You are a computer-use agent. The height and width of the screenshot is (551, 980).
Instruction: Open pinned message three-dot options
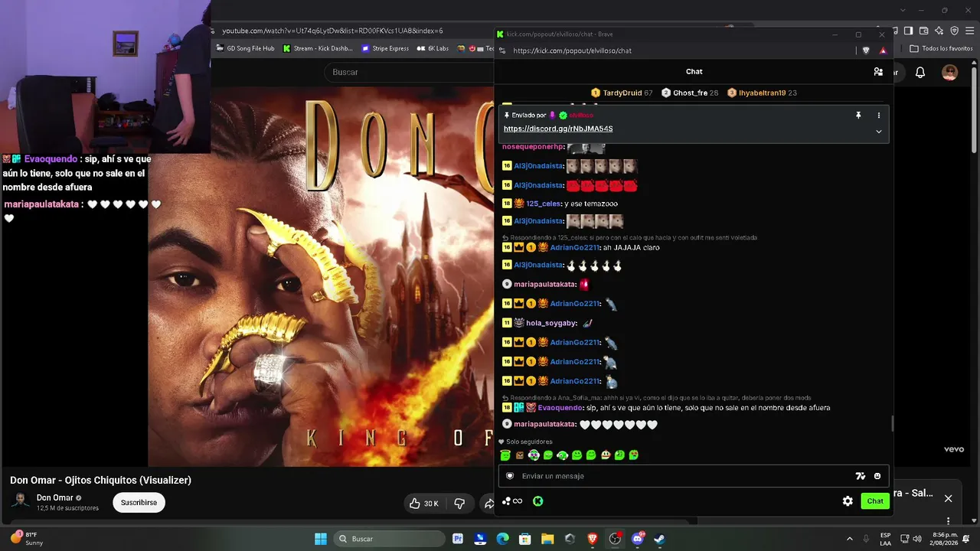pyautogui.click(x=879, y=115)
